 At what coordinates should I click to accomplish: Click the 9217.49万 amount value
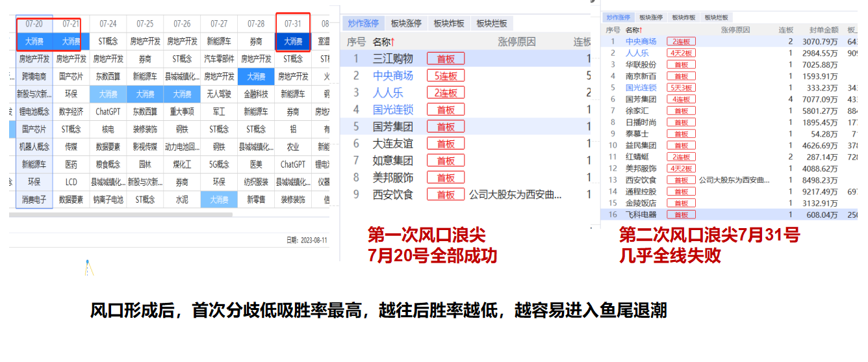pyautogui.click(x=821, y=192)
